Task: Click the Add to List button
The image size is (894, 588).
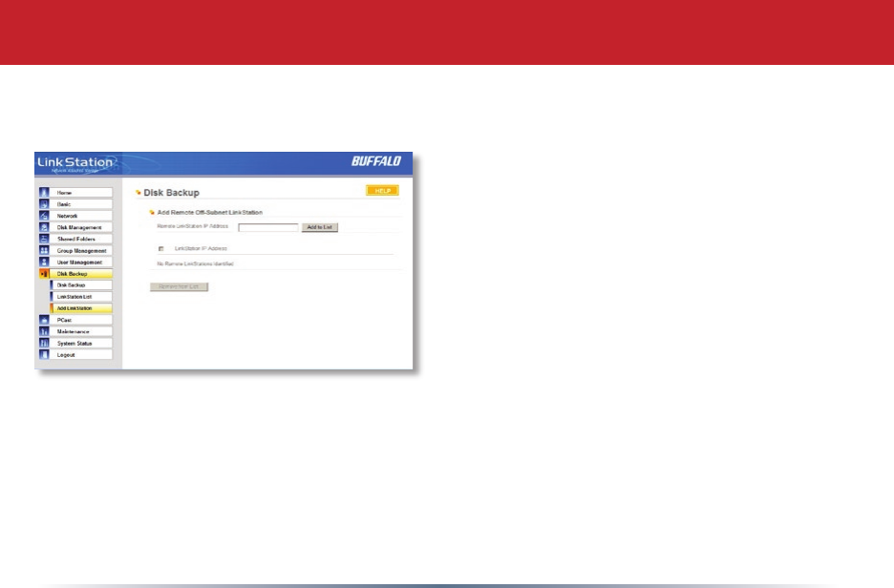Action: 320,227
